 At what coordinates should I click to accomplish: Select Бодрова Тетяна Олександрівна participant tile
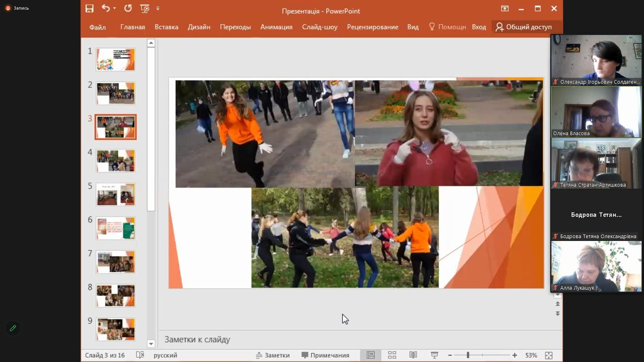pyautogui.click(x=596, y=215)
